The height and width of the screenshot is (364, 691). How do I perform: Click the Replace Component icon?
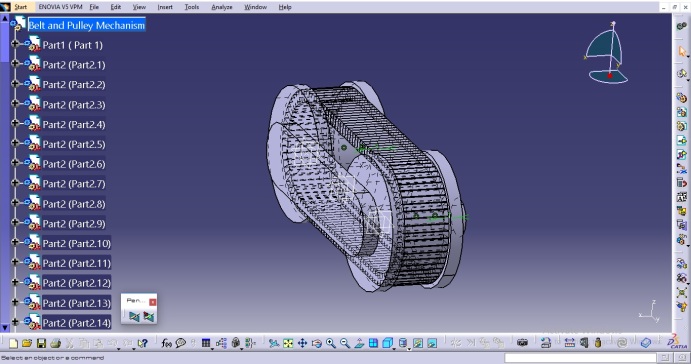pos(682,169)
